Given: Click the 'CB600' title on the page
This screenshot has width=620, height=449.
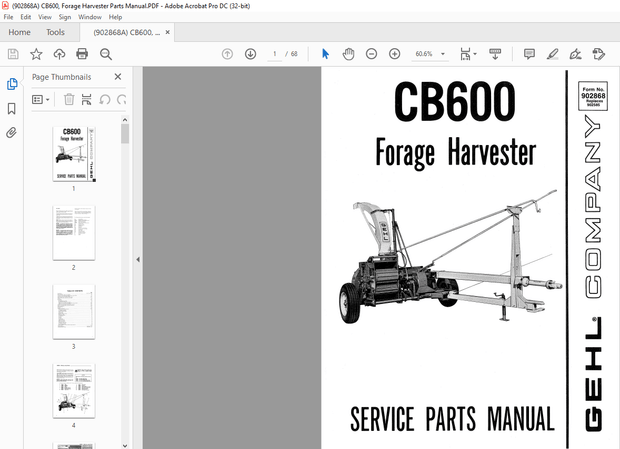Looking at the screenshot, I should click(455, 102).
